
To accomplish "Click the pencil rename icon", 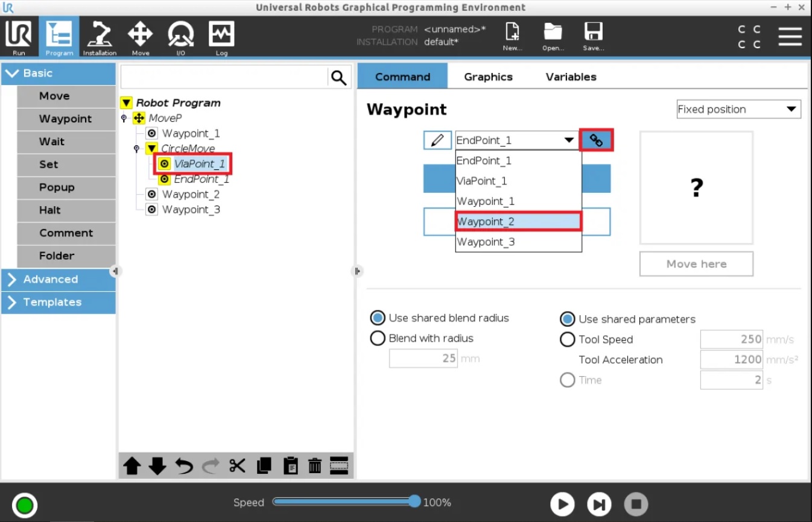I will click(x=437, y=140).
